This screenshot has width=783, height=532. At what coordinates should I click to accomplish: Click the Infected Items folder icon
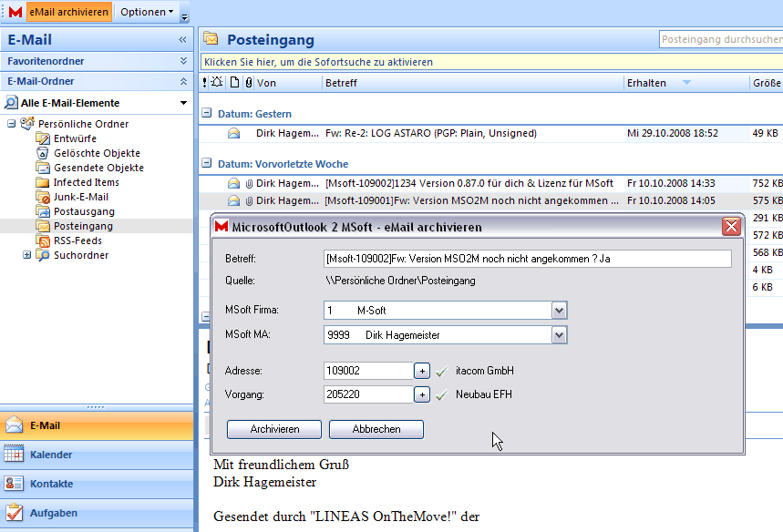tap(43, 182)
